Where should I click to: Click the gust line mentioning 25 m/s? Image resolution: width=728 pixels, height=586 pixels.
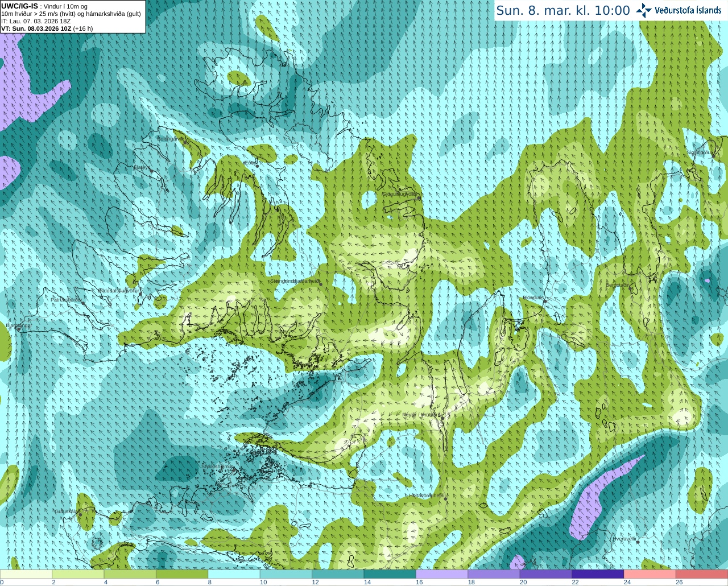(x=71, y=14)
